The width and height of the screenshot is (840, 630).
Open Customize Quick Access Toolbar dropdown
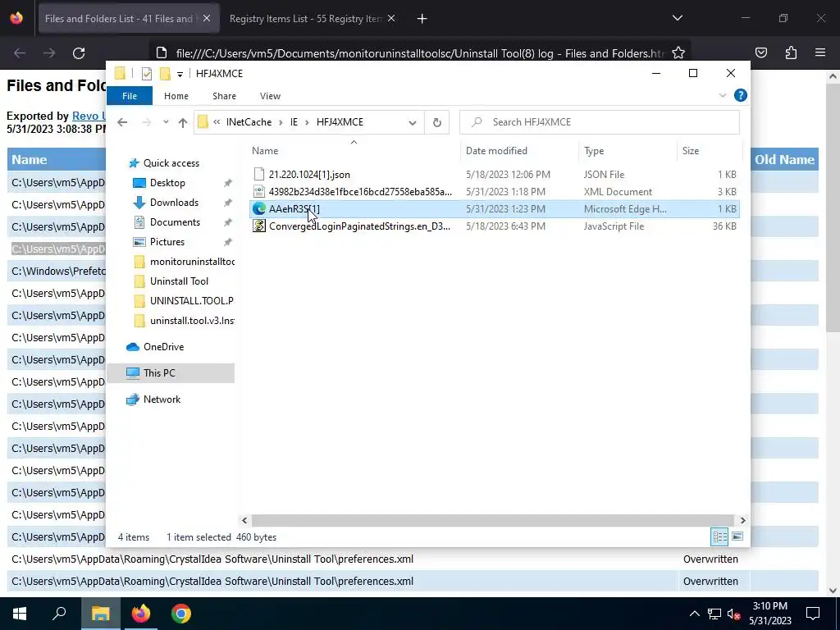tap(180, 75)
